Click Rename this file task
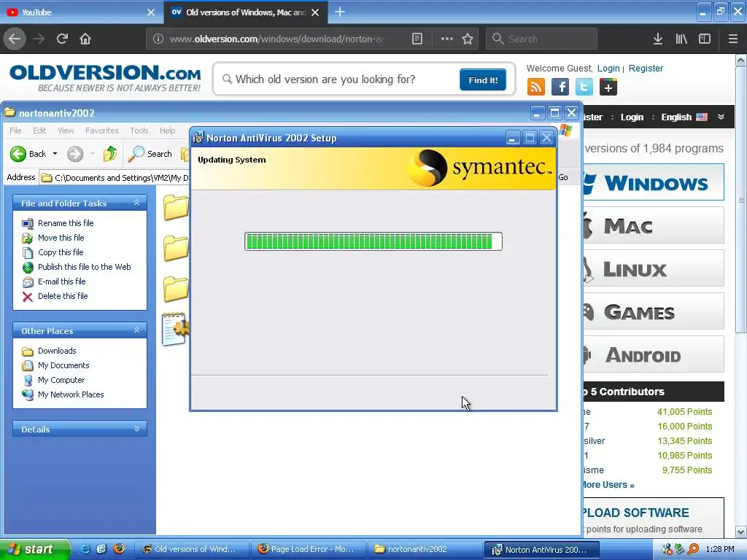The height and width of the screenshot is (560, 747). click(66, 223)
